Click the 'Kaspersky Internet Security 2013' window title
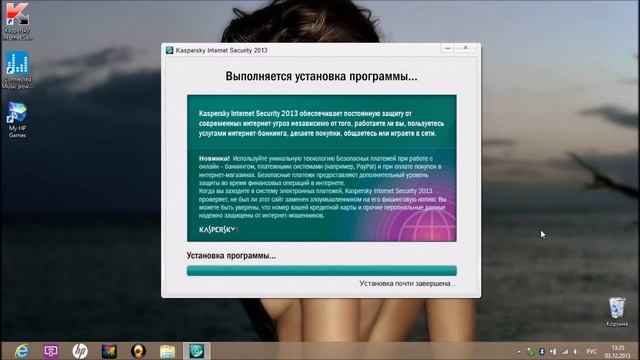Viewport: 640px width, 360px height. pos(222,50)
